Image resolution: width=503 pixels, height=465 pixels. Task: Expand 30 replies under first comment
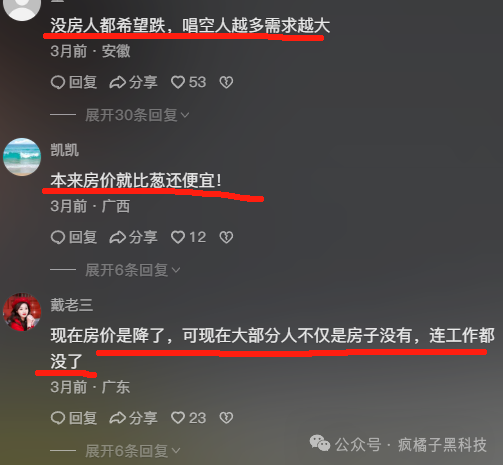pos(137,115)
